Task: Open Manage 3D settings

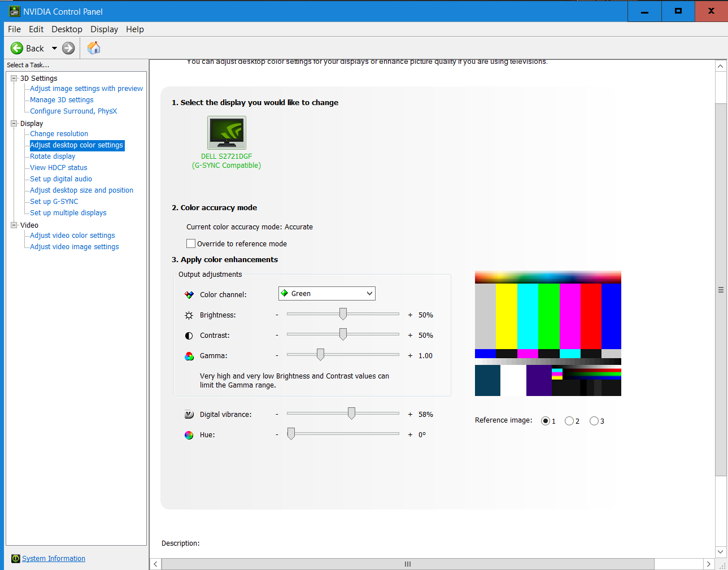Action: pos(62,100)
